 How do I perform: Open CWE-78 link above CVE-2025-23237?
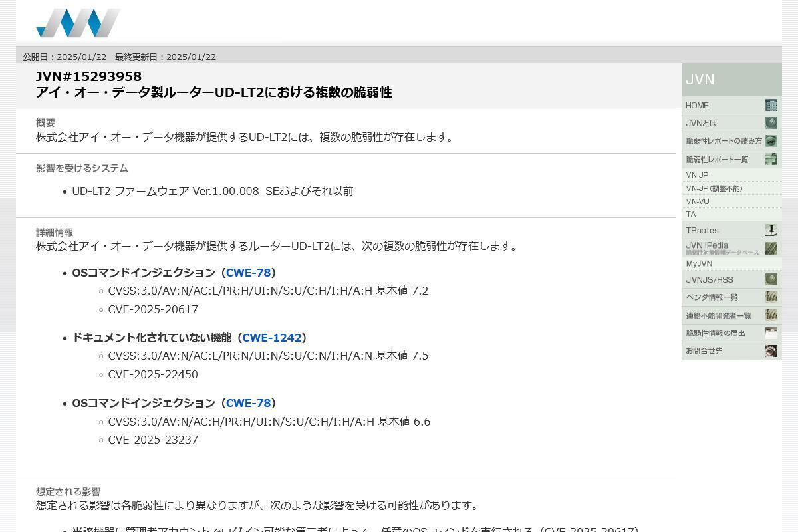[248, 403]
